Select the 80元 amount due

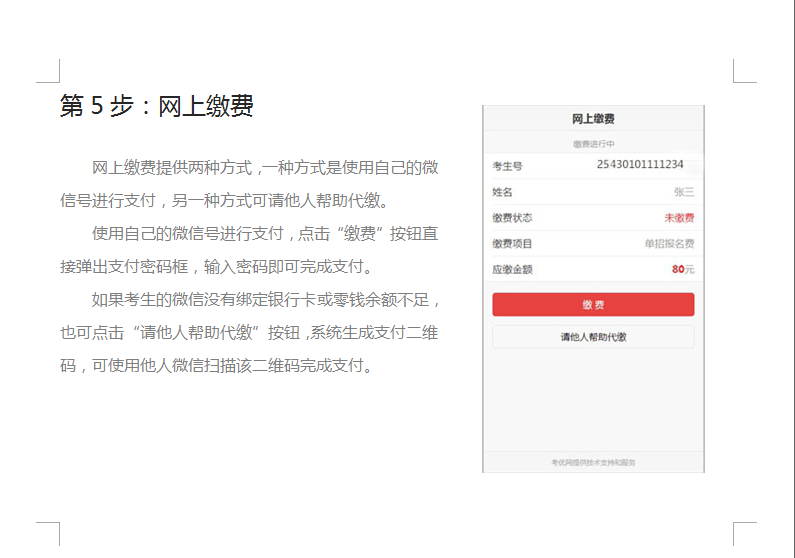tap(682, 270)
